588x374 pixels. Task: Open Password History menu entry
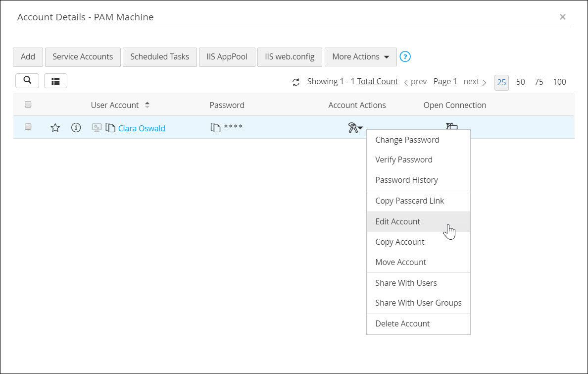click(x=418, y=180)
